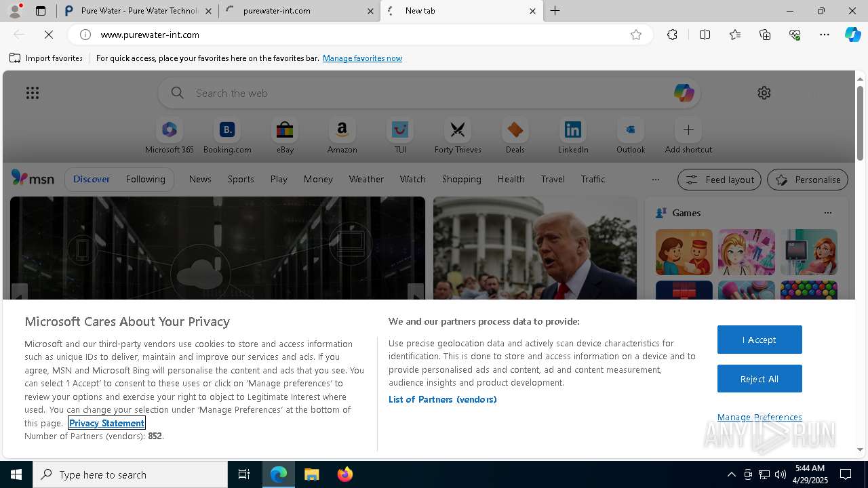Focus the Search the web box
The image size is (868, 488).
click(x=429, y=93)
